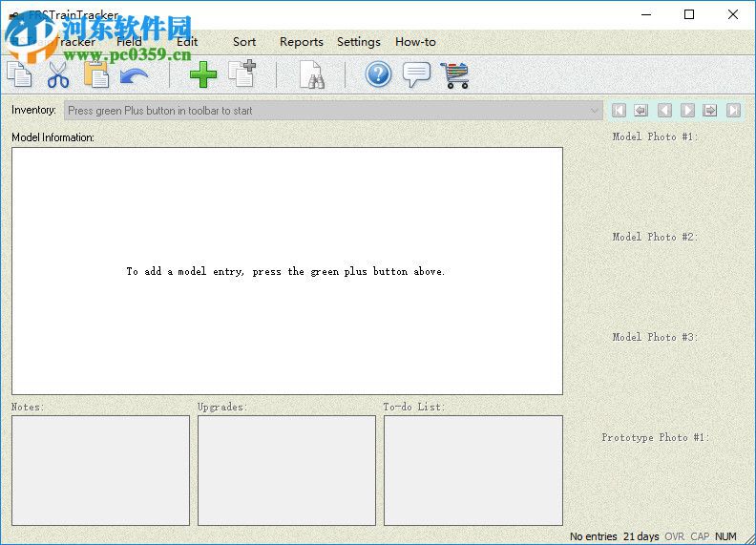Screen dimensions: 756x545
Task: Click the shopping cart purchase icon
Action: (x=454, y=75)
